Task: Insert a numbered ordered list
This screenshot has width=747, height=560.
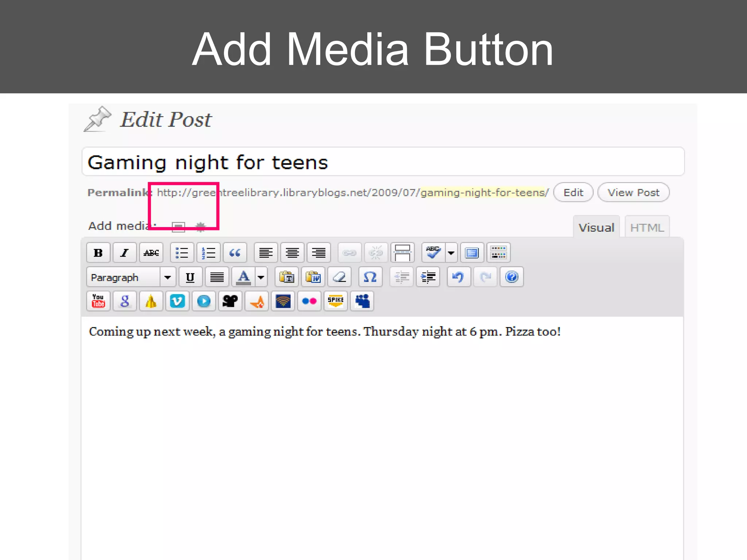Action: pyautogui.click(x=208, y=253)
